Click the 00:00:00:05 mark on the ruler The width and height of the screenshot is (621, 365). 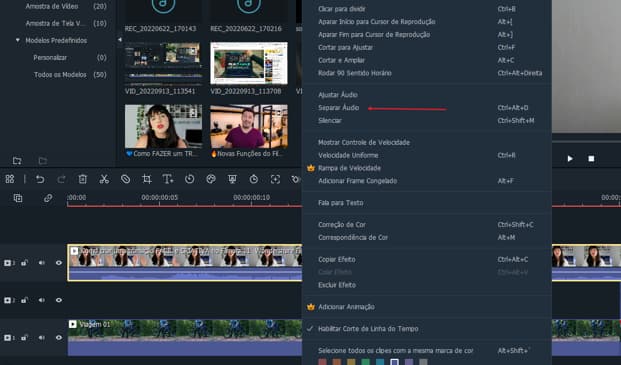(160, 198)
